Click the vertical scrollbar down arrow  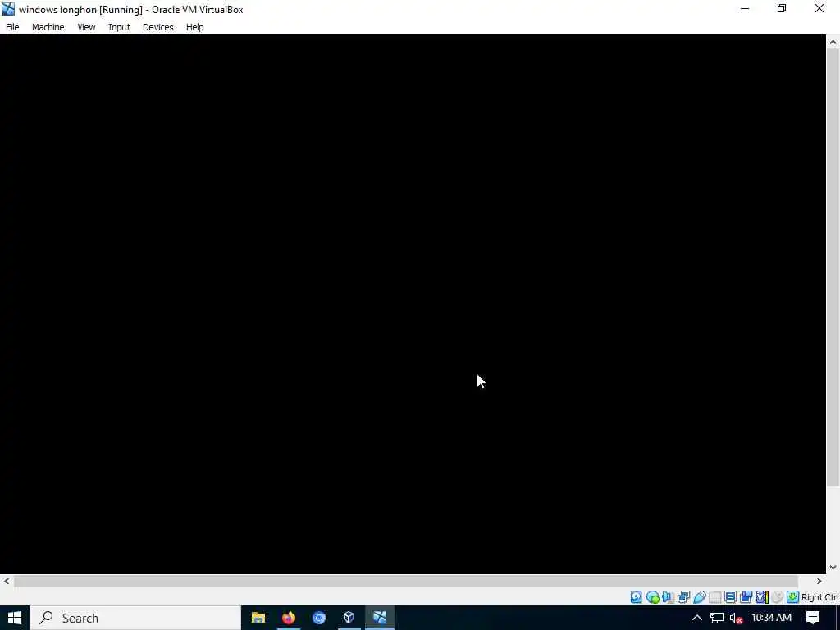point(833,568)
